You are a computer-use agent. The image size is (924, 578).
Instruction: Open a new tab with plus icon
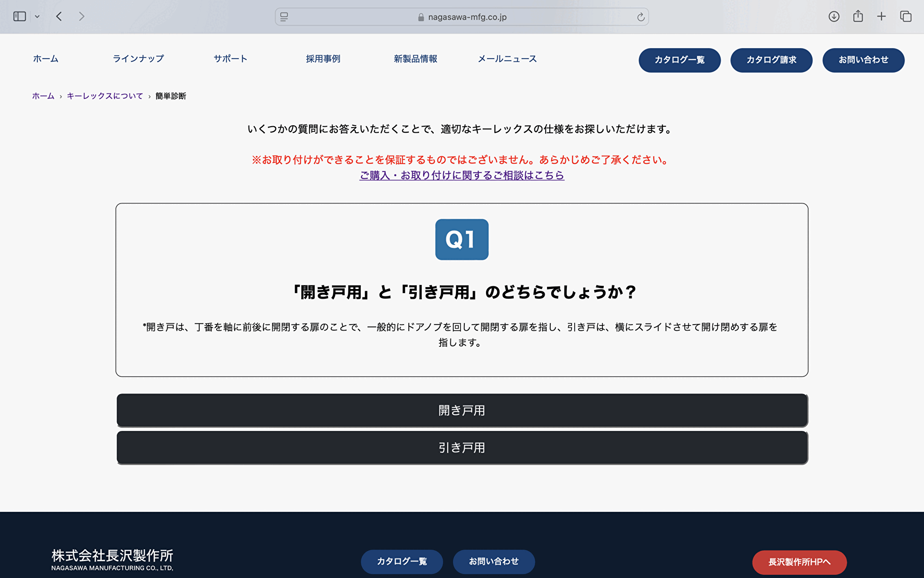coord(881,17)
